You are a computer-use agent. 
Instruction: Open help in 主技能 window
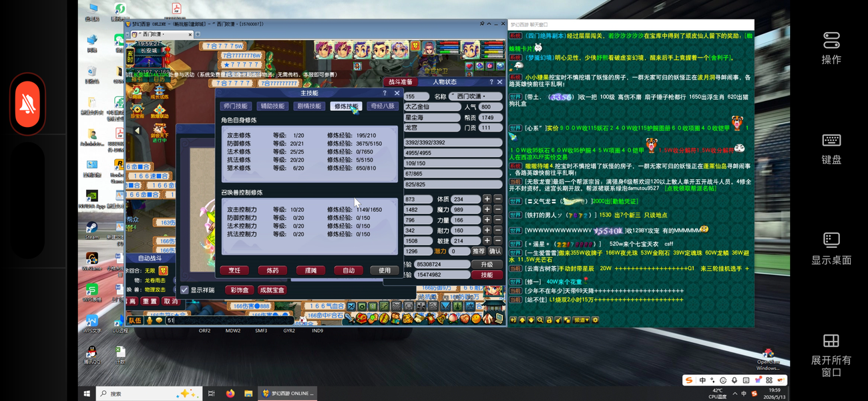(x=385, y=94)
